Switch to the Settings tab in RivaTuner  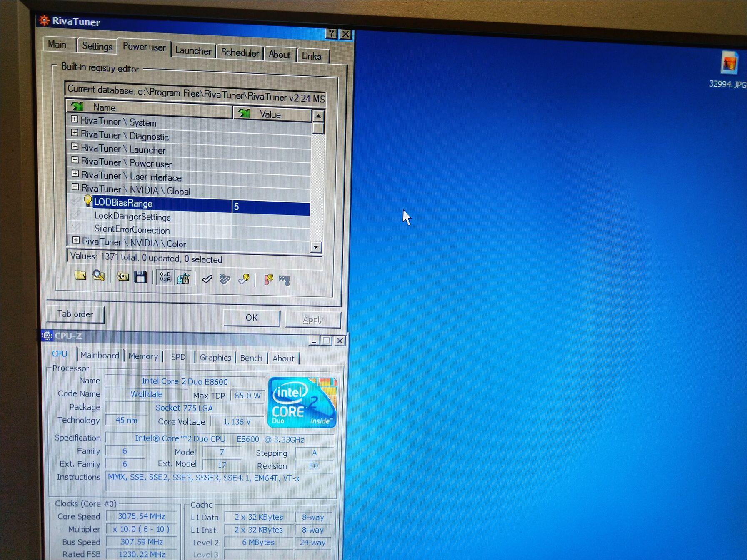click(x=97, y=46)
